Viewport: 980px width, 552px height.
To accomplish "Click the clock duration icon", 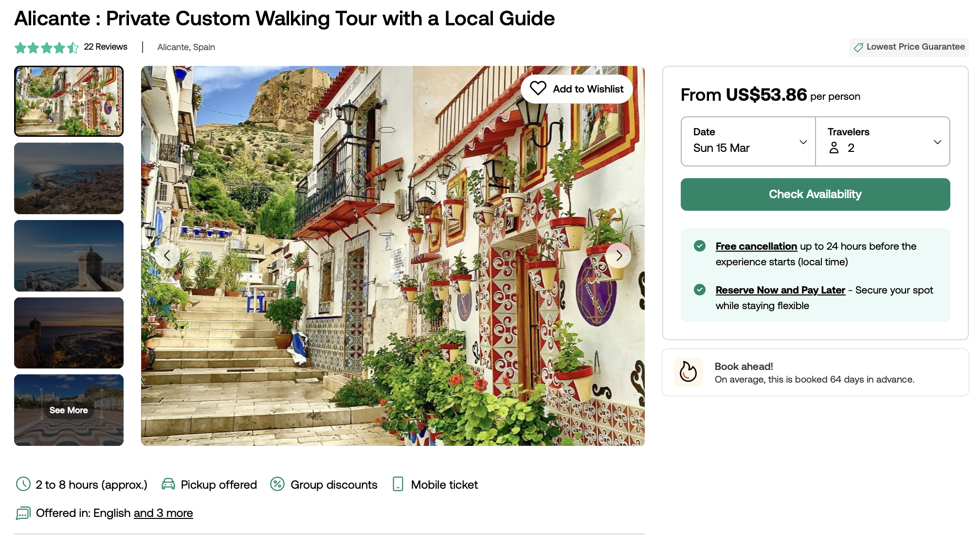I will point(23,484).
